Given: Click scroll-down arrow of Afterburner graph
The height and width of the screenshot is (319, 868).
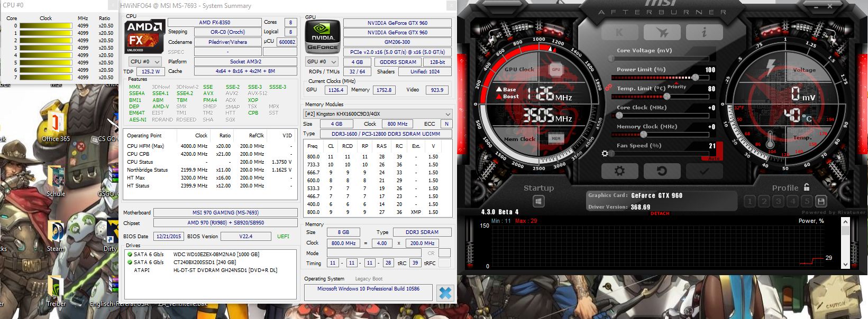Looking at the screenshot, I should [x=845, y=264].
